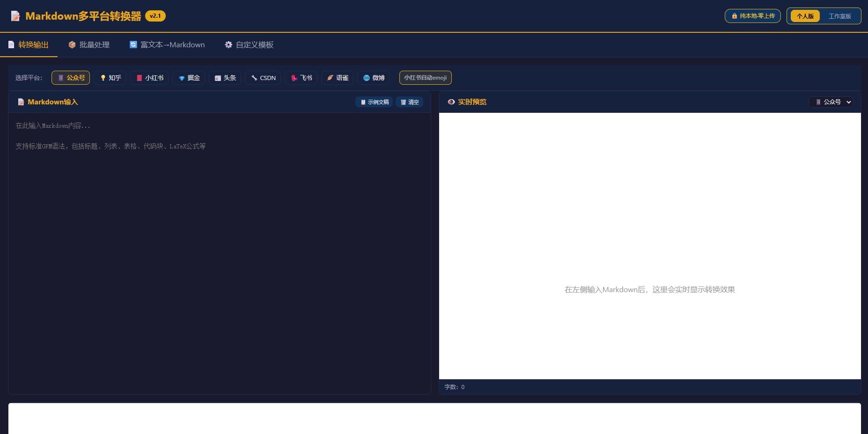Image resolution: width=868 pixels, height=434 pixels.
Task: Click the Markdown多平台转换器 title
Action: pos(83,16)
